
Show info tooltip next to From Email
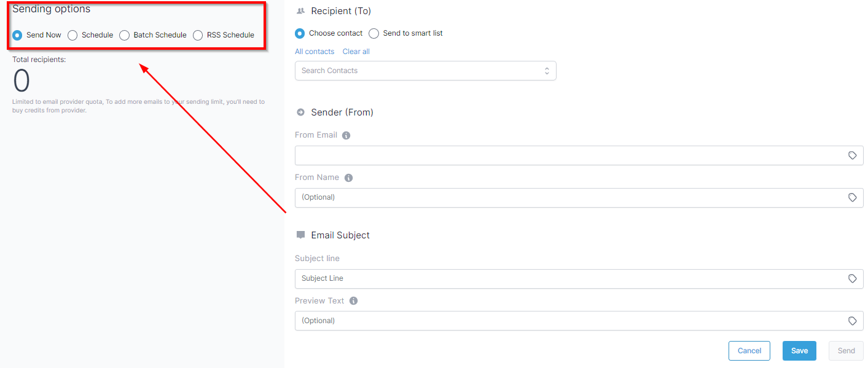tap(346, 135)
